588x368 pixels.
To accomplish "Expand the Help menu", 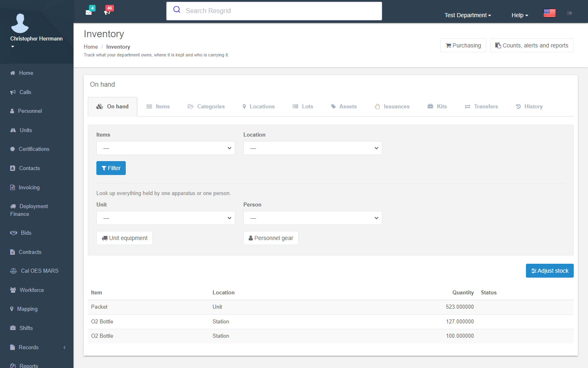I will tap(520, 15).
